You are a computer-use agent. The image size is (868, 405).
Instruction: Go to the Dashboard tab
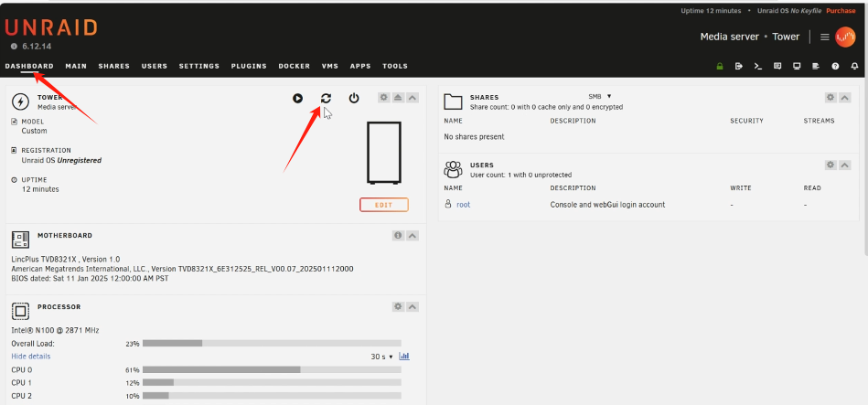click(29, 66)
